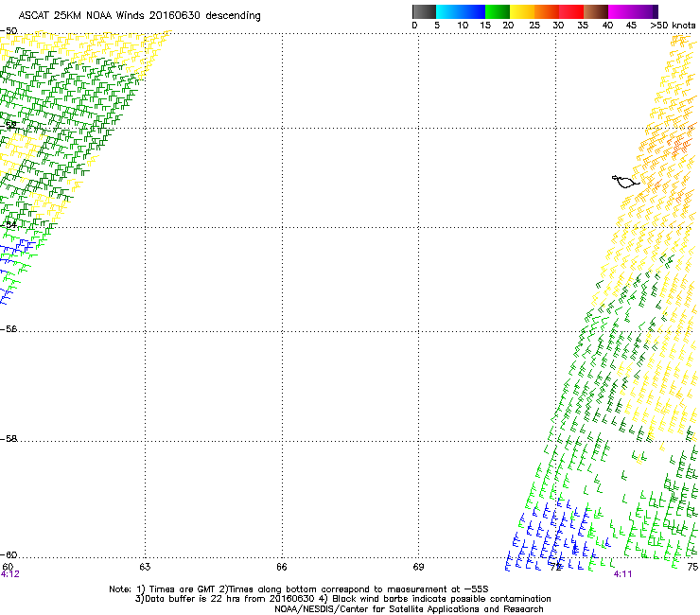Select the '66' longitude label

[282, 567]
